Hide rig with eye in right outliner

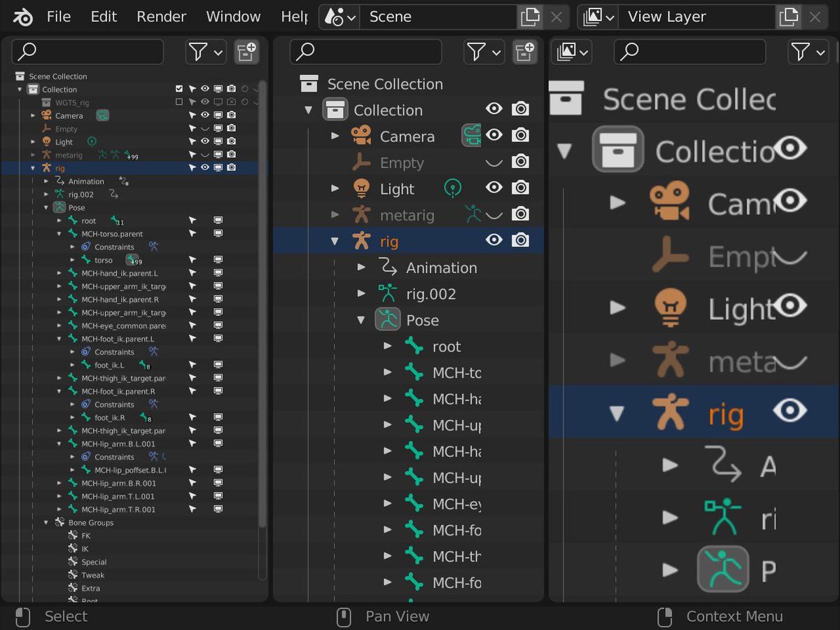coord(790,411)
